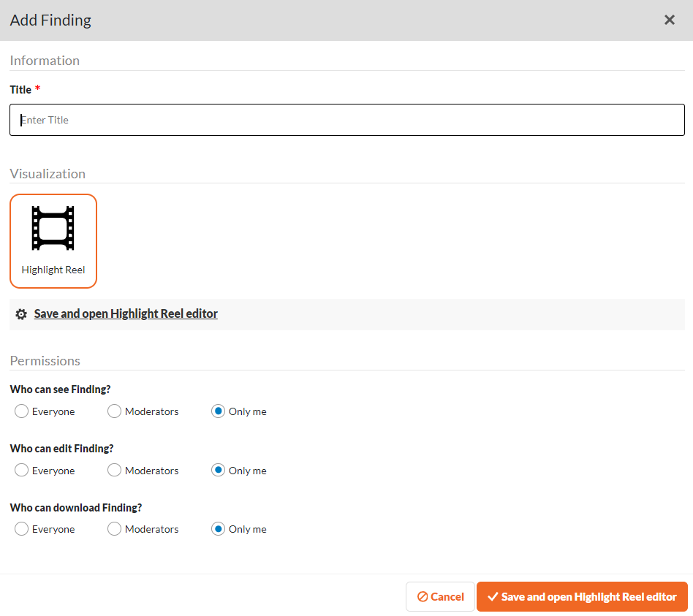The image size is (693, 616).
Task: Click the Visualization section heading
Action: coord(48,174)
